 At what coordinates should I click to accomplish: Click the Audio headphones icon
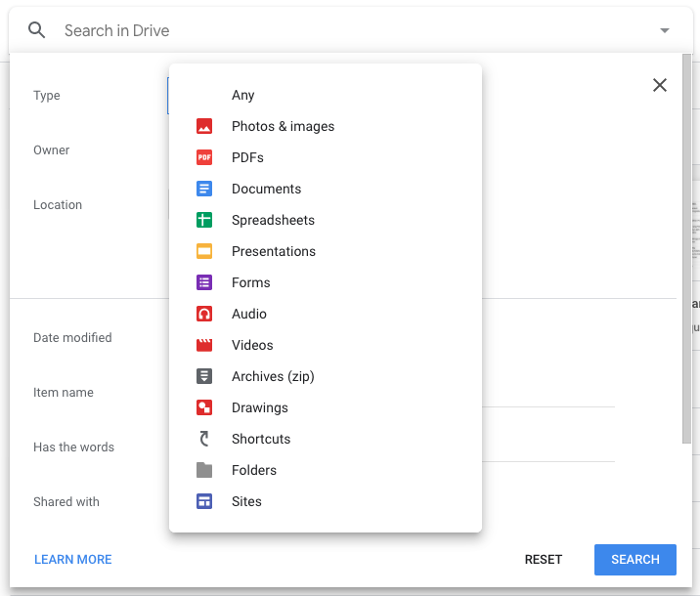(204, 314)
